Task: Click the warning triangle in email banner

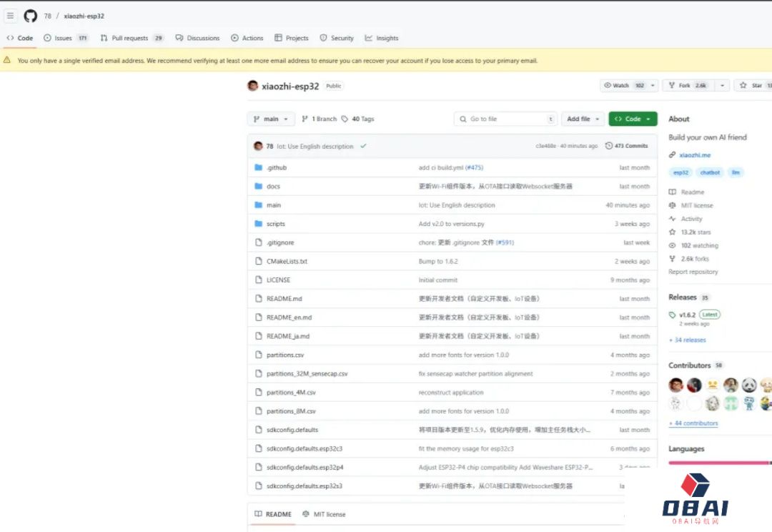Action: [x=7, y=60]
